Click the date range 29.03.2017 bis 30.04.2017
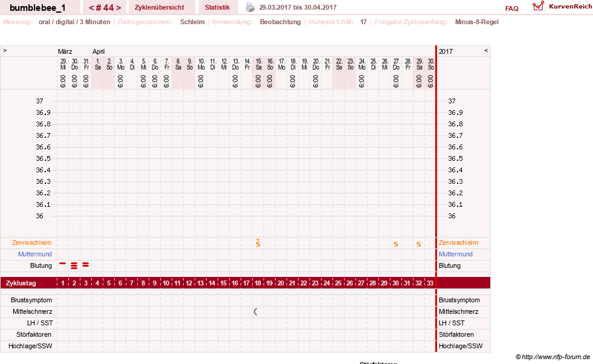This screenshot has height=364, width=593. click(x=297, y=7)
